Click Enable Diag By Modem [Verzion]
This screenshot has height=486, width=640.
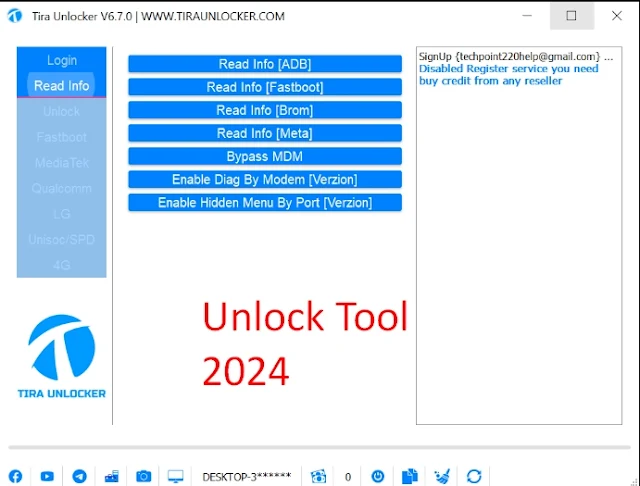coord(265,180)
